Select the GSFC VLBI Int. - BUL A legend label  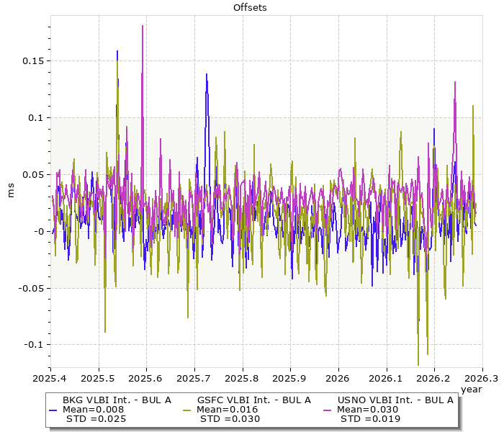253,400
